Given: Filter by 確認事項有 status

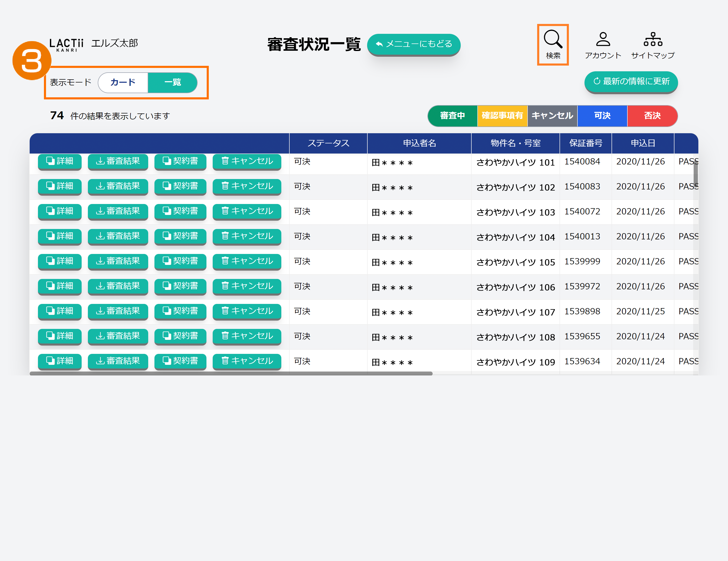Looking at the screenshot, I should point(502,116).
